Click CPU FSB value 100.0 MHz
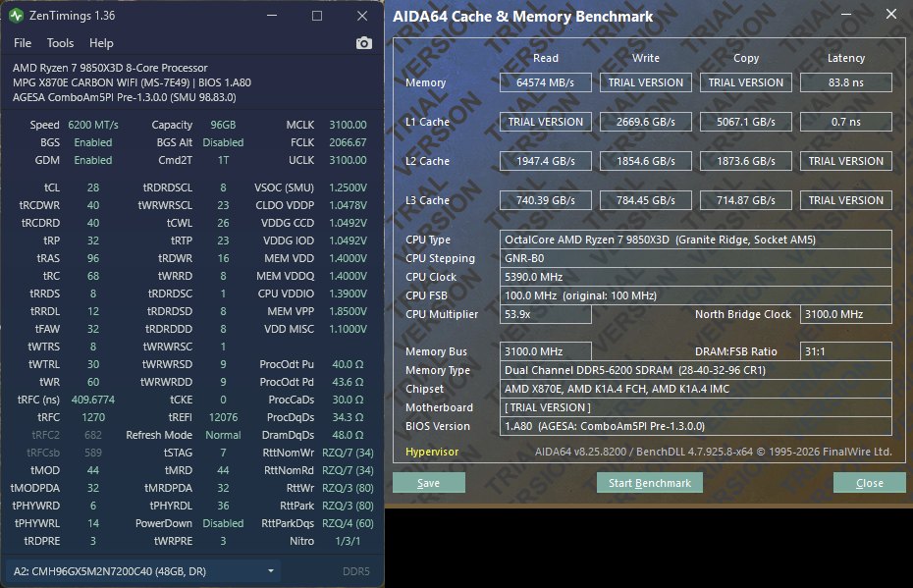The width and height of the screenshot is (913, 588). point(696,295)
